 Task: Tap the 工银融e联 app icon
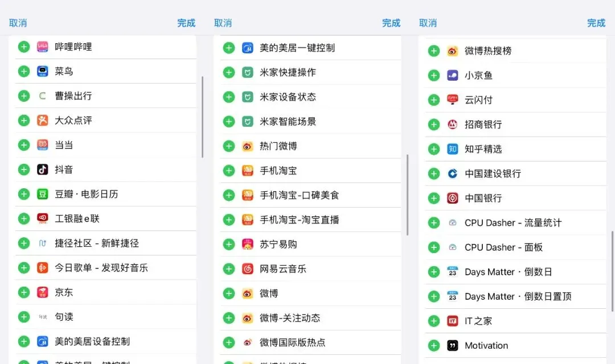(x=42, y=218)
